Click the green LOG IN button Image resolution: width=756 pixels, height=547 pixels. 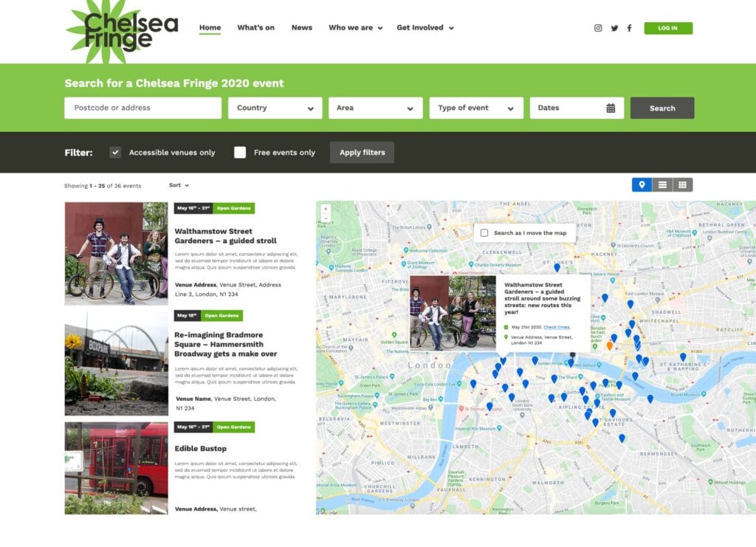(668, 28)
